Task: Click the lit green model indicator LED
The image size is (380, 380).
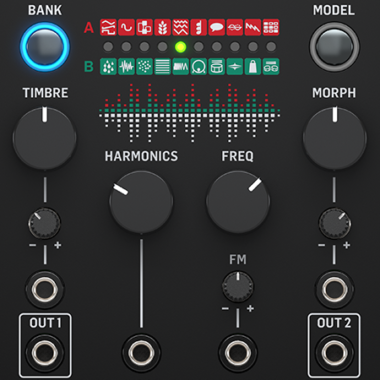Action: tap(180, 47)
